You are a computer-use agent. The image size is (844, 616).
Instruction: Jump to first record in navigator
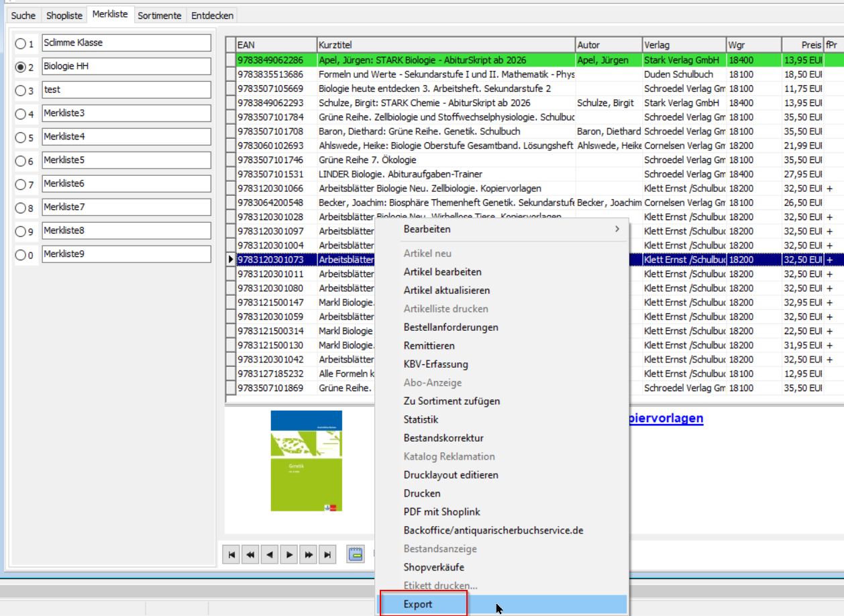tap(231, 554)
